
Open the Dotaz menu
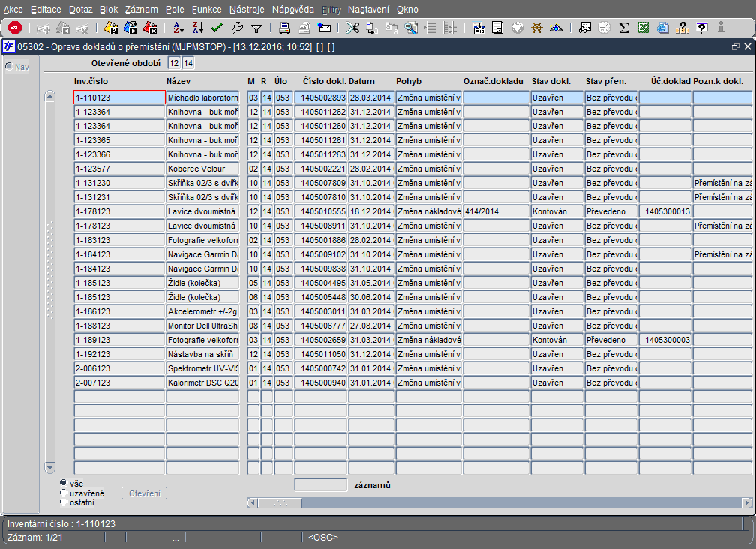[80, 9]
